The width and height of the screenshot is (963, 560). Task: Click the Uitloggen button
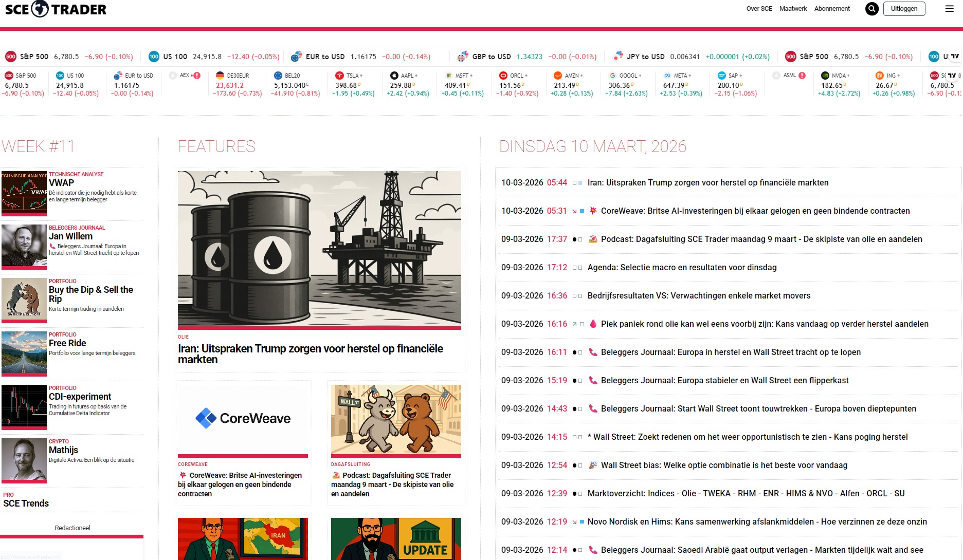tap(904, 9)
